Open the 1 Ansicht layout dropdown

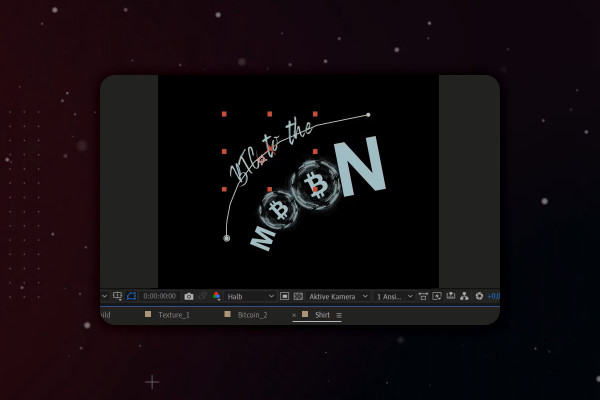pyautogui.click(x=394, y=297)
